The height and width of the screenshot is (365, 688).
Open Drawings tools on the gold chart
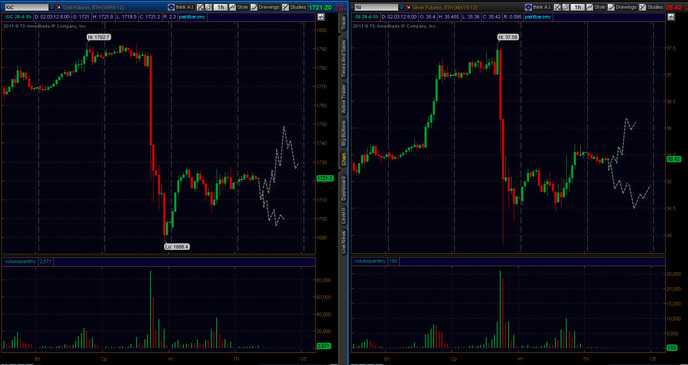[x=268, y=7]
